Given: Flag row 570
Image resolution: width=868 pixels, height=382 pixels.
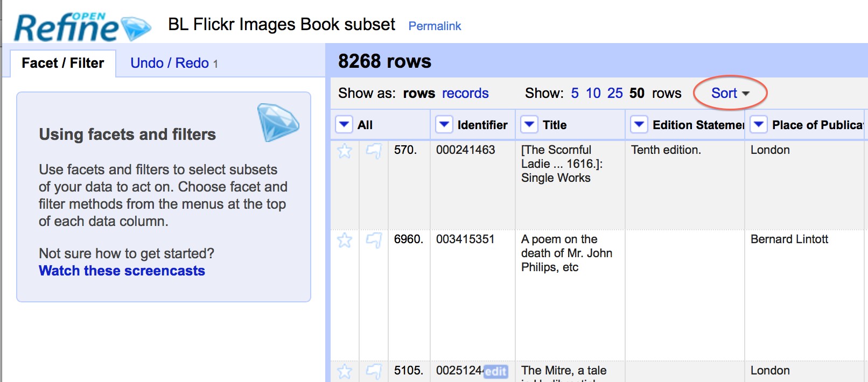Looking at the screenshot, I should (x=374, y=151).
